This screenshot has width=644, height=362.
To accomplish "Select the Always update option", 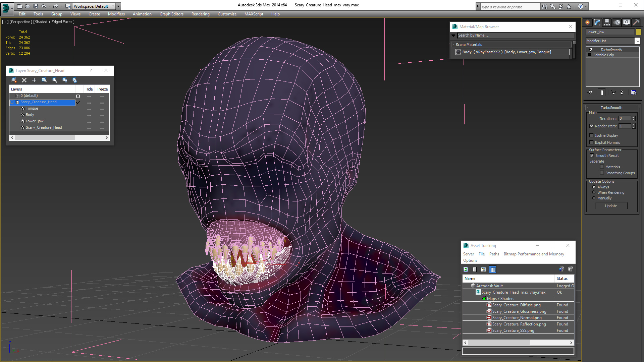I will coord(594,187).
